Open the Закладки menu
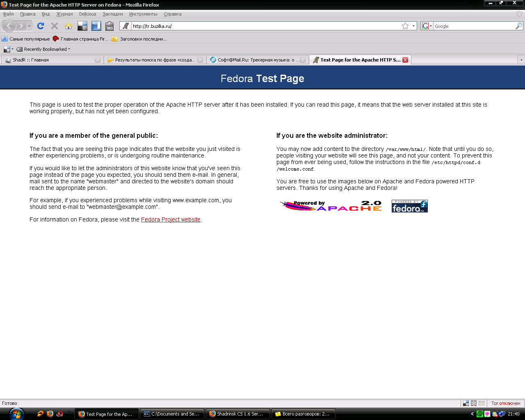The image size is (525, 420). [x=113, y=14]
